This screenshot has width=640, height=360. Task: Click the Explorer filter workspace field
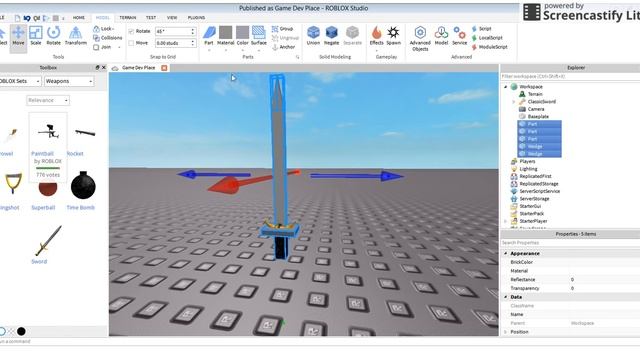point(570,76)
